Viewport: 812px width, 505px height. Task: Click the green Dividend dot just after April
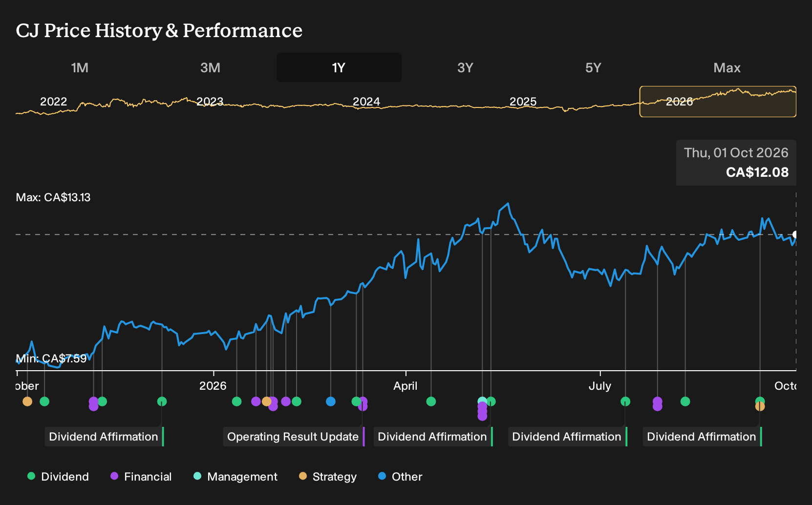pos(431,401)
